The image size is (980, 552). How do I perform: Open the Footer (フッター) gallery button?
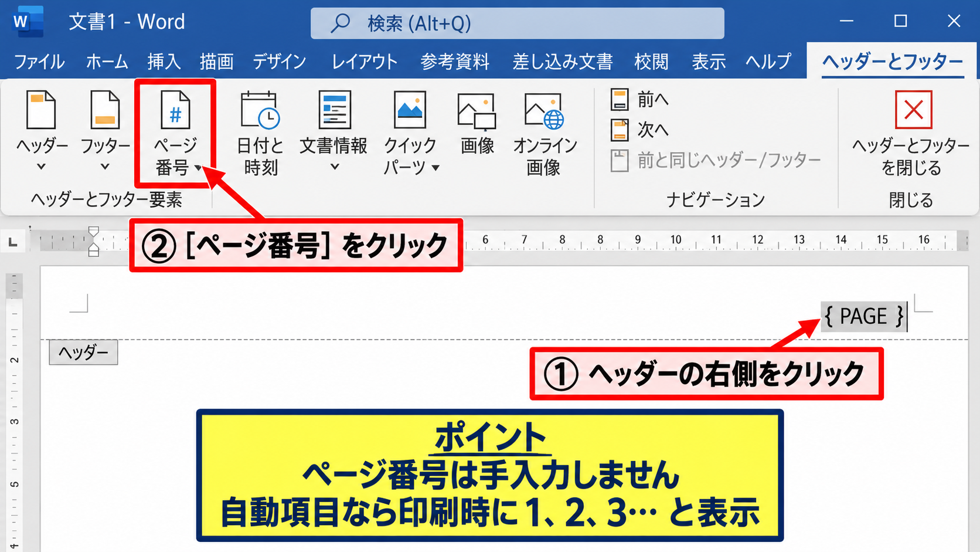[105, 131]
